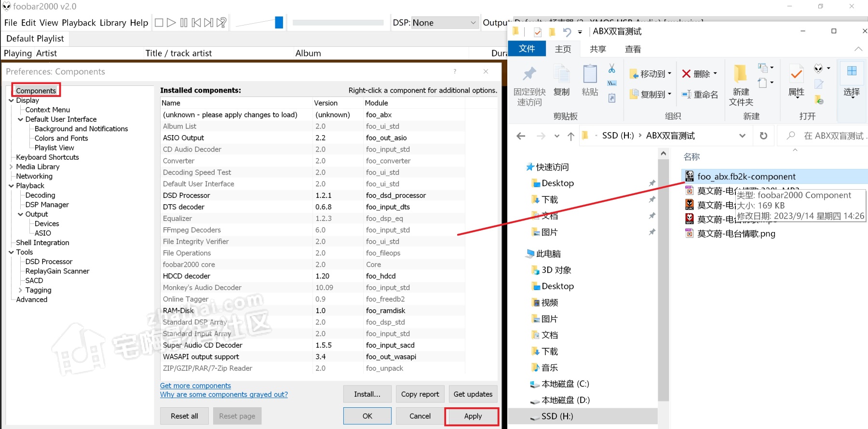
Task: Pause playback with the Pause icon
Action: 184,23
